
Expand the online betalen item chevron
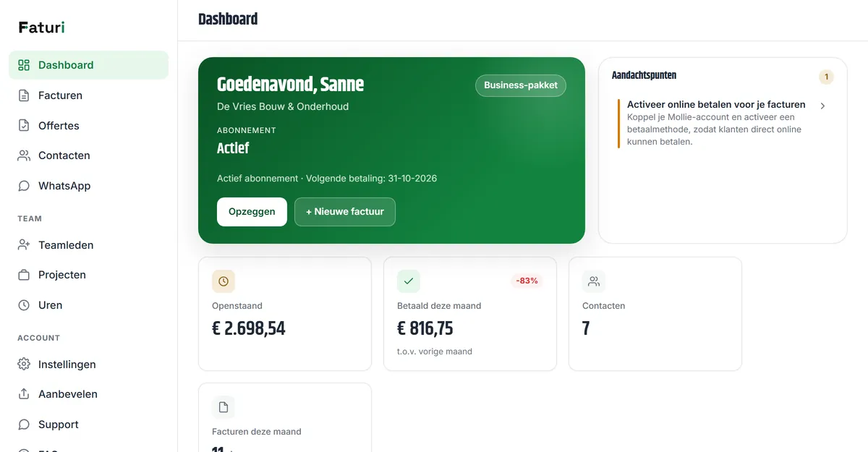coord(822,106)
